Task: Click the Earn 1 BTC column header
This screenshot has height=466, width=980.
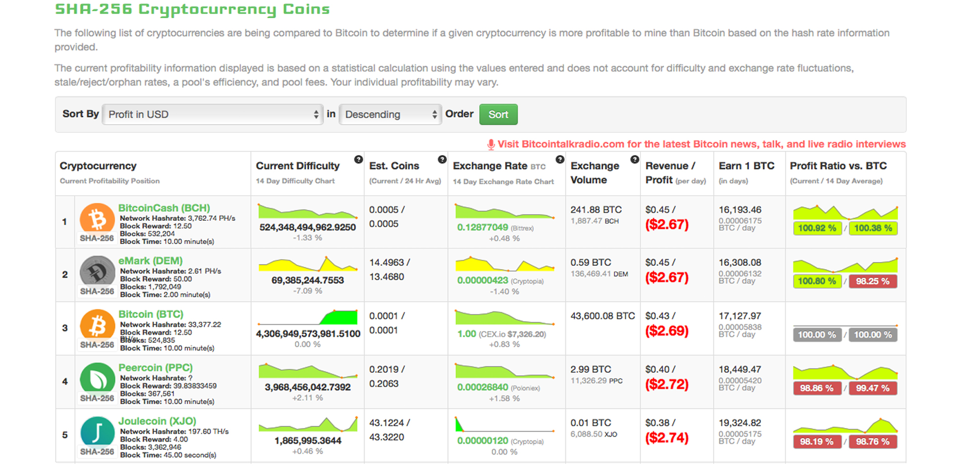Action: [746, 166]
